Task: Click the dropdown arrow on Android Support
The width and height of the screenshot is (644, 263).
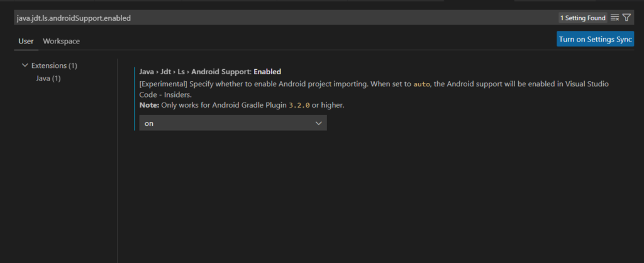Action: pos(319,123)
